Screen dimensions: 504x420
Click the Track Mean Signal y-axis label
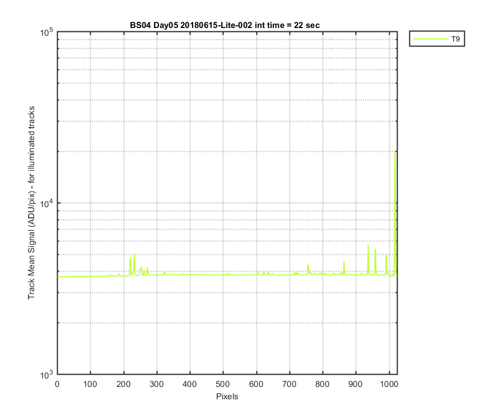(x=31, y=203)
